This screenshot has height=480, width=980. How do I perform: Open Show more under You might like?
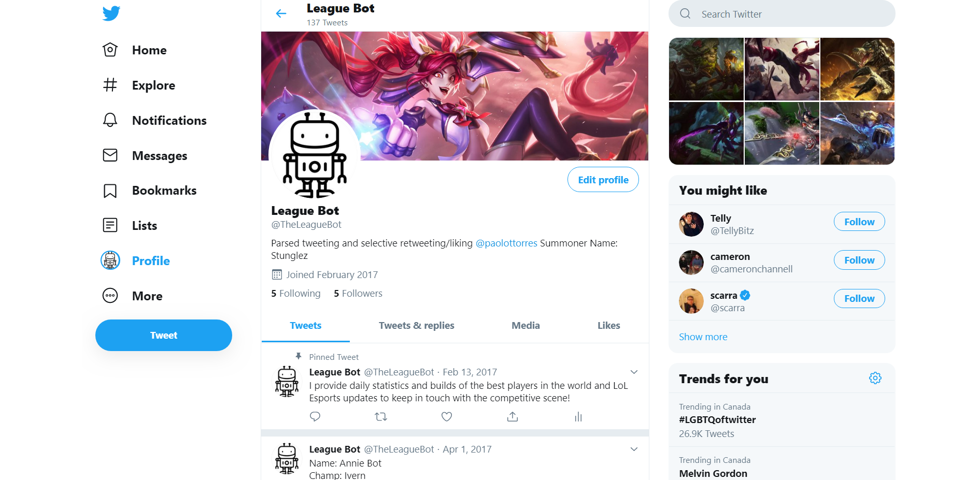(703, 337)
